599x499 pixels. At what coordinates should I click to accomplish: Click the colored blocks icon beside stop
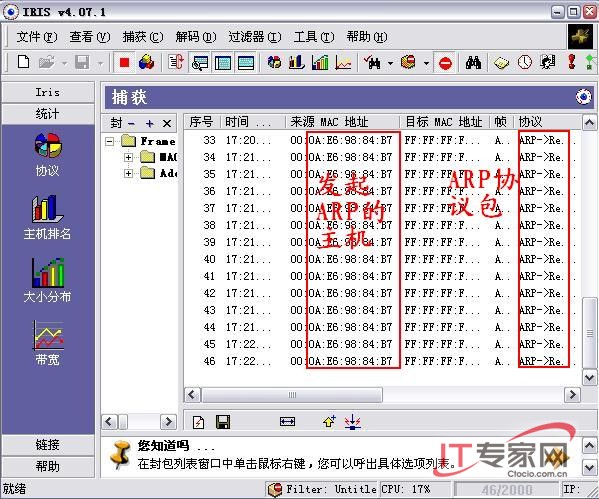coord(146,62)
